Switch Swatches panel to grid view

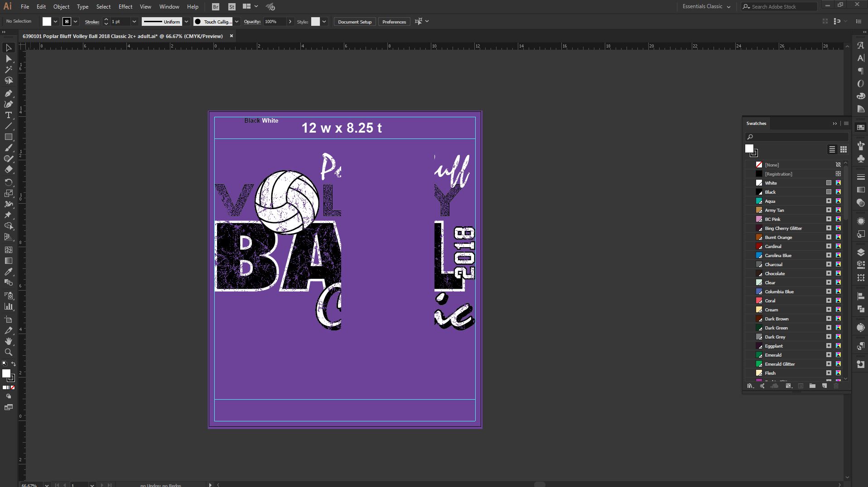click(843, 149)
